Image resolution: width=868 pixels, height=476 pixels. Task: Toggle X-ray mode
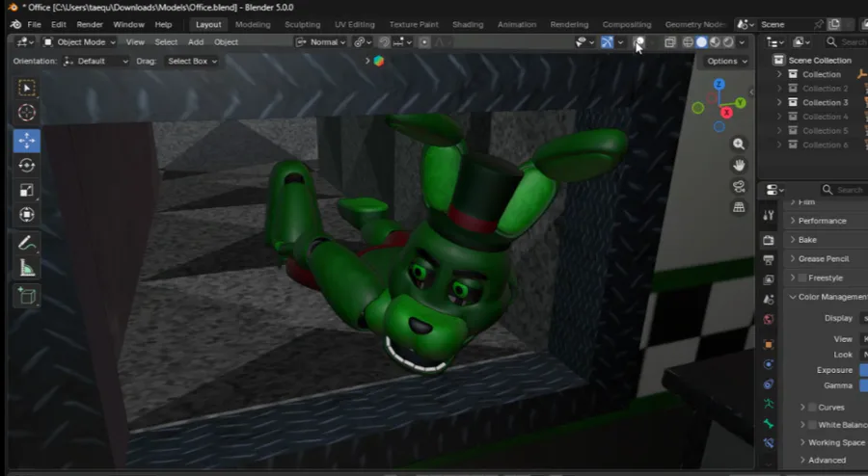point(670,42)
